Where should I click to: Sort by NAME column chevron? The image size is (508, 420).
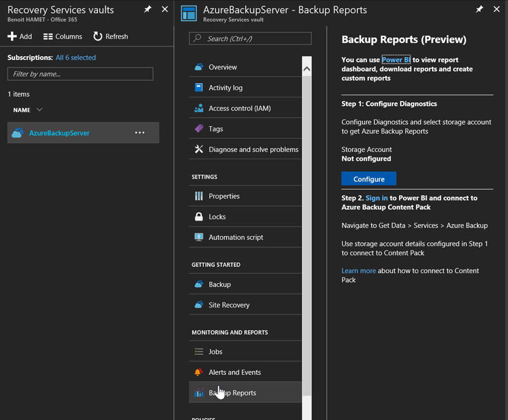point(39,110)
